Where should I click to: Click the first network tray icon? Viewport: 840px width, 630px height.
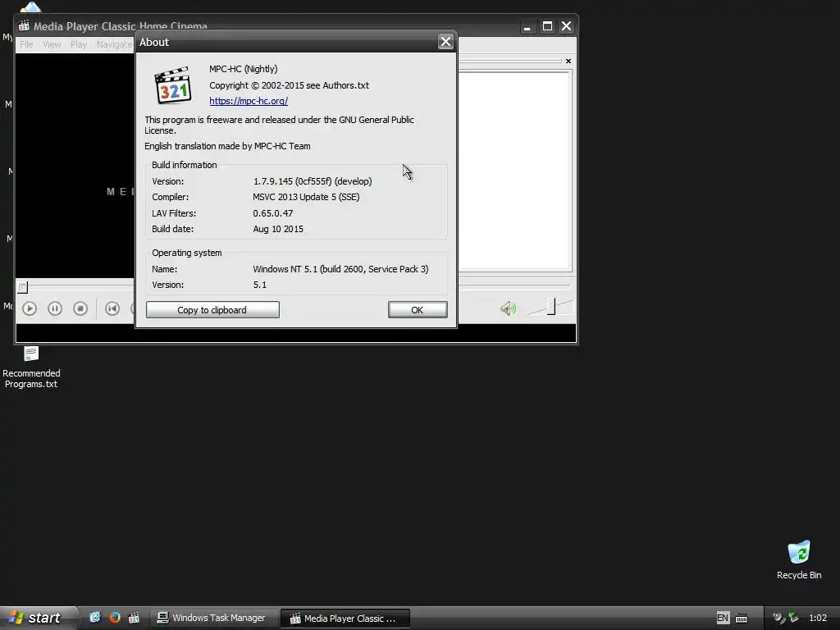[x=778, y=618]
